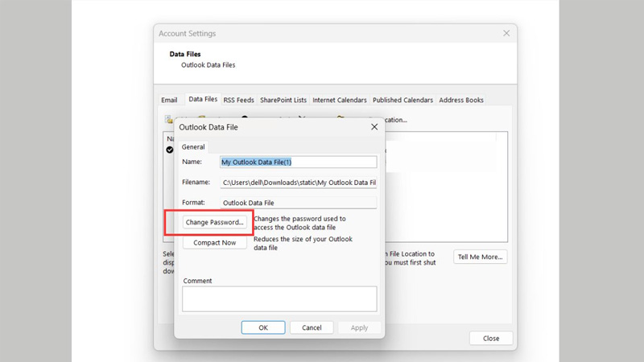The image size is (644, 362).
Task: Open the RSS Feeds tab
Action: point(238,100)
